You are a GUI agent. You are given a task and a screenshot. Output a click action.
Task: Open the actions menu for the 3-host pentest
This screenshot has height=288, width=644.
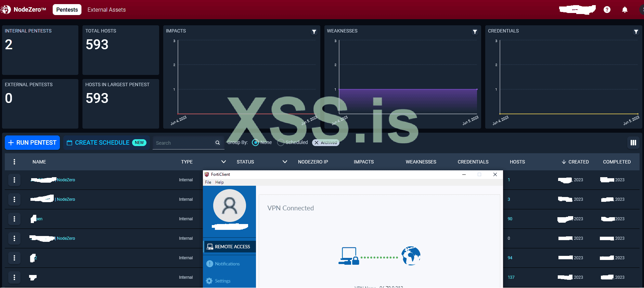(x=14, y=199)
